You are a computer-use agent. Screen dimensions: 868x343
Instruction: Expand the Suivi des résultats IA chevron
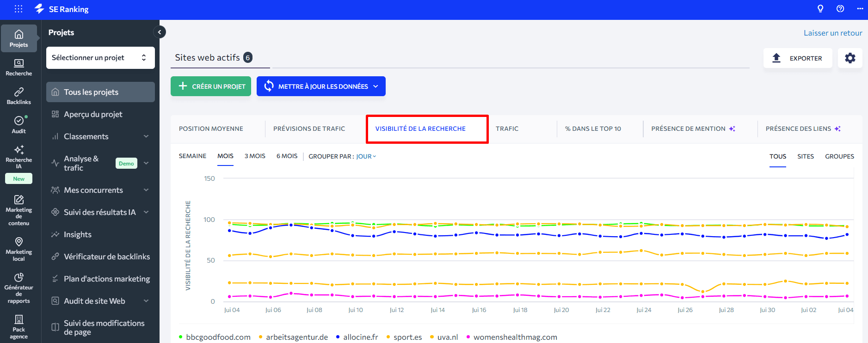146,212
